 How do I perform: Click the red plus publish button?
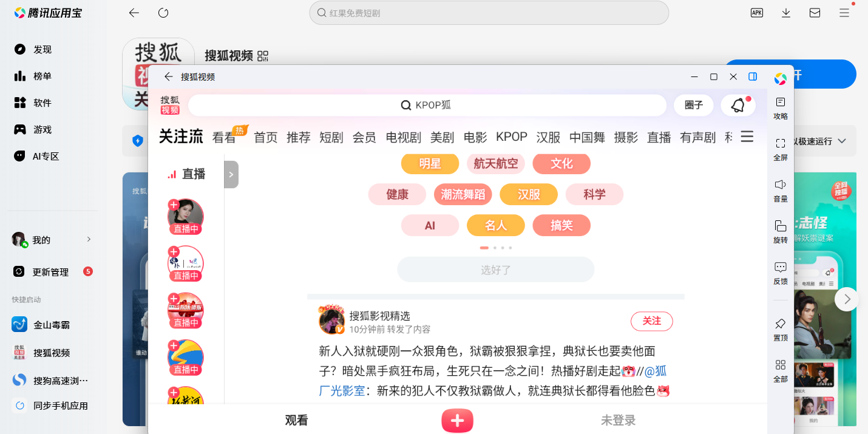[x=457, y=421]
